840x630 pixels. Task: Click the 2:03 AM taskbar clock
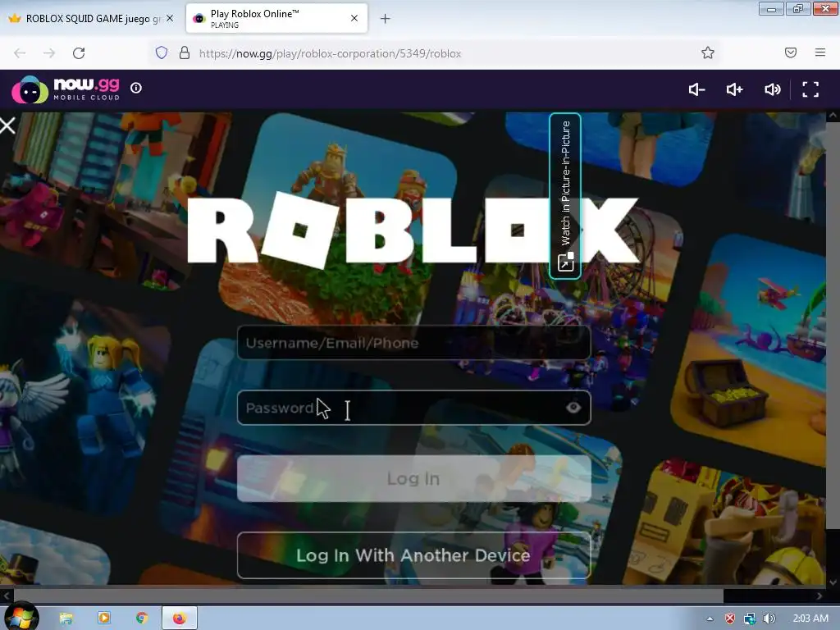pyautogui.click(x=810, y=619)
